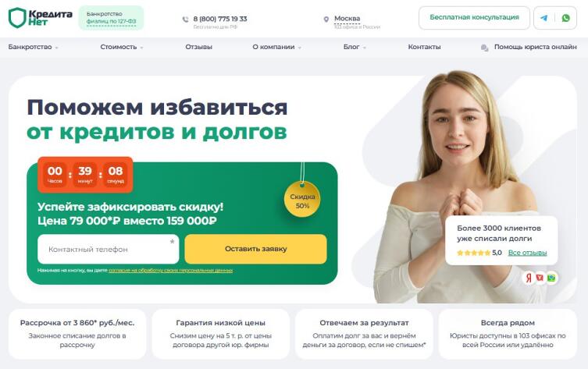
Task: Click the gold Скидка 50% tag
Action: click(302, 199)
